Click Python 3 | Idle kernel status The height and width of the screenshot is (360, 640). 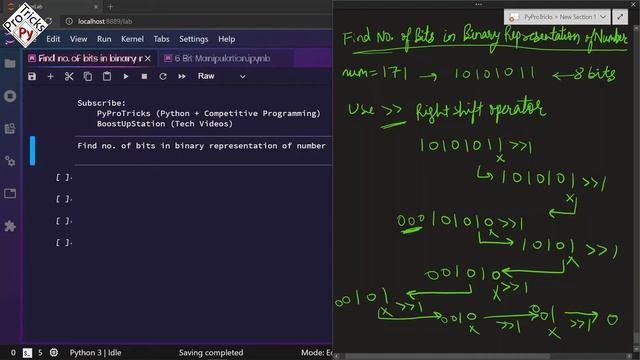tap(96, 353)
